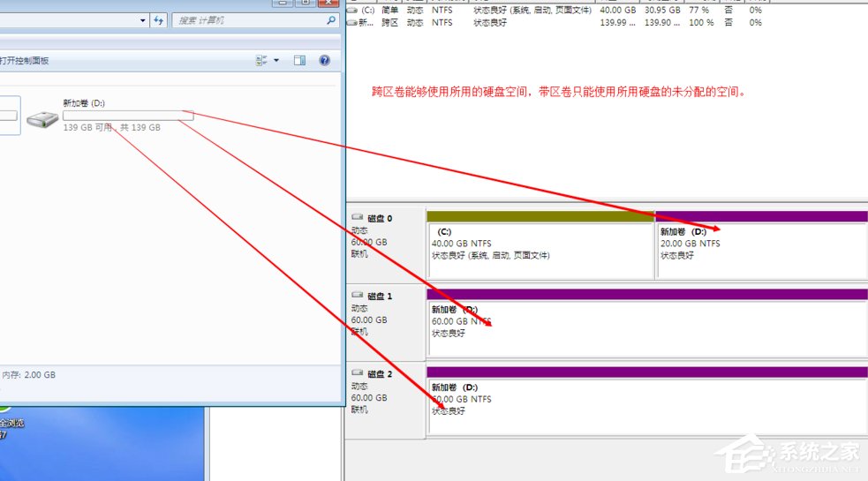Click the 30.95 GB free space cell

coord(662,10)
